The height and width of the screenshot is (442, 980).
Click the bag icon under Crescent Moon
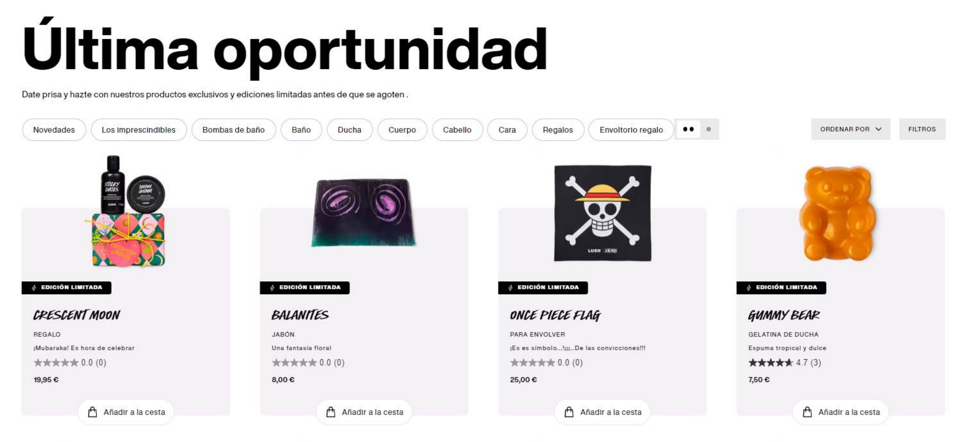coord(92,412)
